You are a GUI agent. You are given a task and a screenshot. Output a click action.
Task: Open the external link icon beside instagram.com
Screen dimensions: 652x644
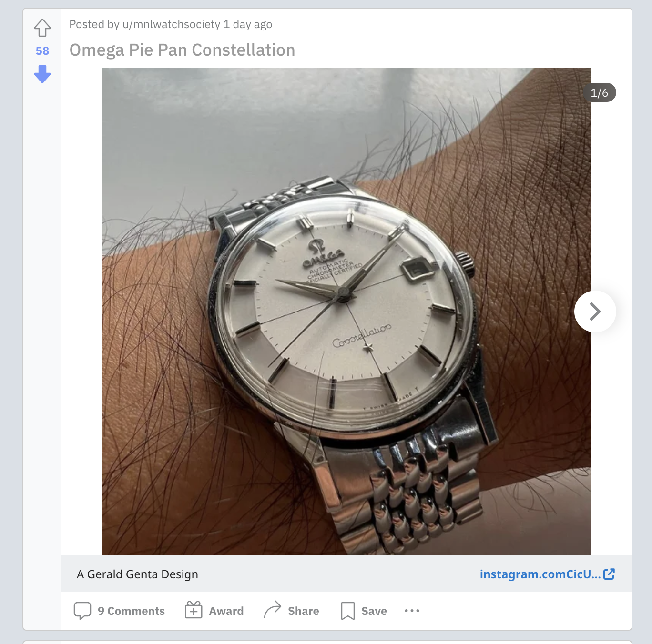tap(609, 574)
